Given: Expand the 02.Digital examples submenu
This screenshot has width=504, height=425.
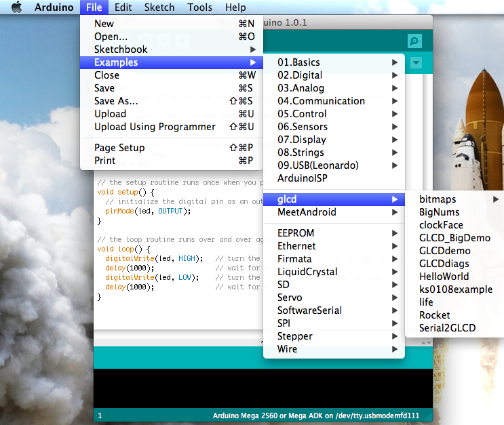Looking at the screenshot, I should tap(334, 75).
